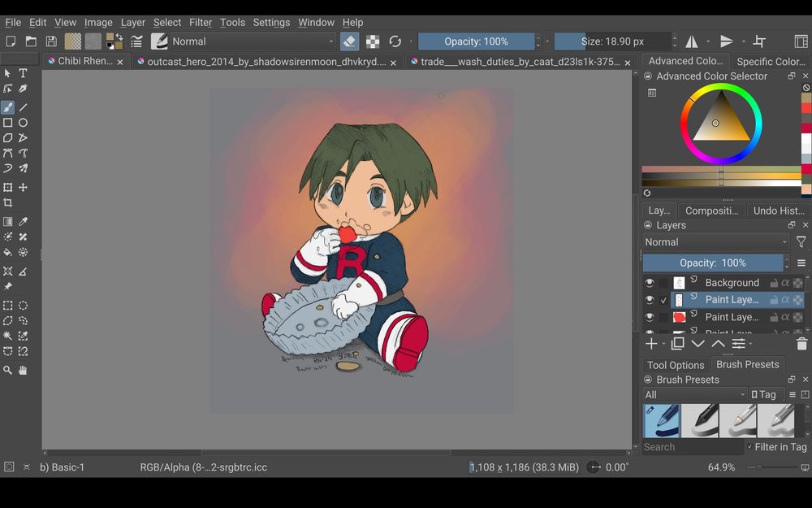This screenshot has height=508, width=812.
Task: Toggle Eraser mode in the toolbar
Action: point(349,41)
